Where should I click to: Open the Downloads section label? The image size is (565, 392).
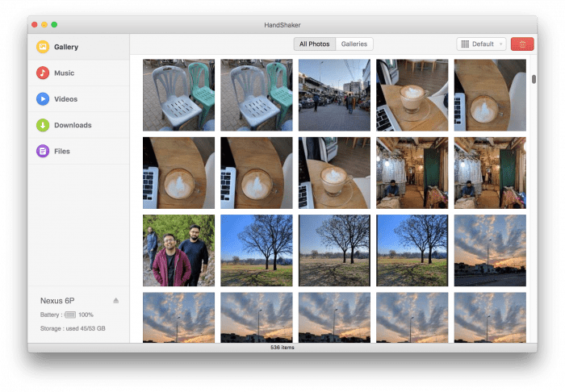click(73, 125)
